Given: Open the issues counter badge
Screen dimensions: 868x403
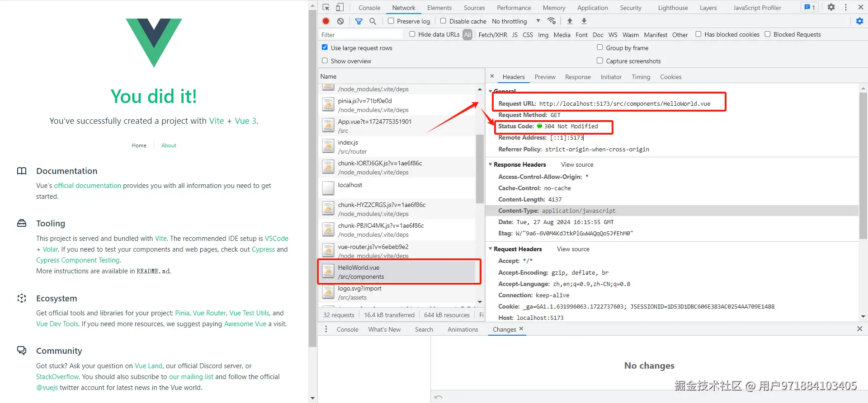Looking at the screenshot, I should coord(810,7).
